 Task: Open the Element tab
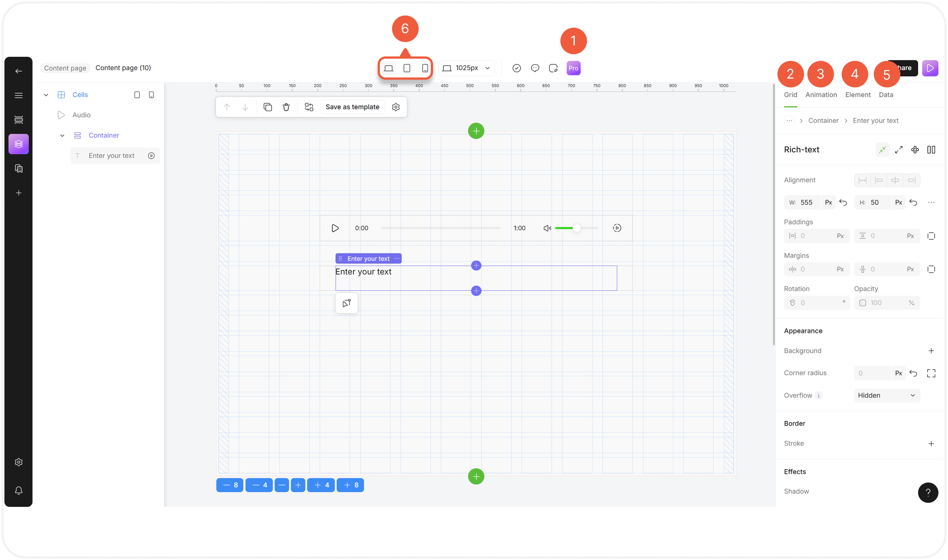pos(858,95)
